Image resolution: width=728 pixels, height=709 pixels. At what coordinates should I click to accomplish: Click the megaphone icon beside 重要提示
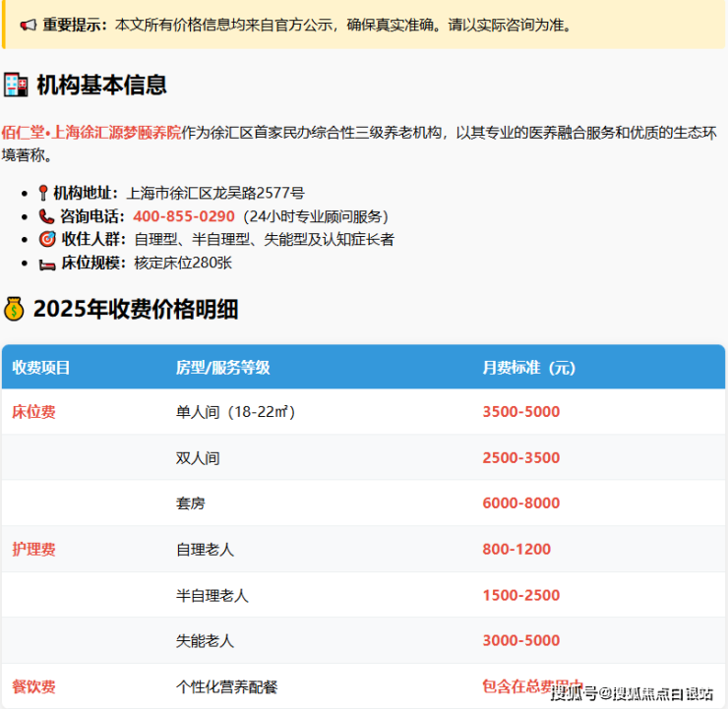pos(29,25)
